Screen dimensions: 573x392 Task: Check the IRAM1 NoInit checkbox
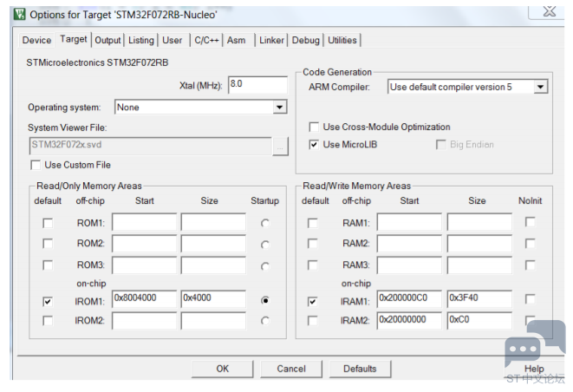click(530, 300)
